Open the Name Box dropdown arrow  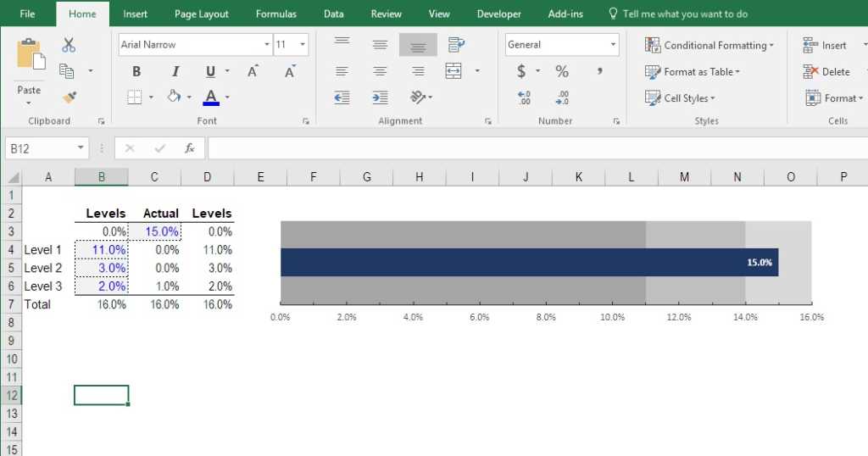[81, 148]
